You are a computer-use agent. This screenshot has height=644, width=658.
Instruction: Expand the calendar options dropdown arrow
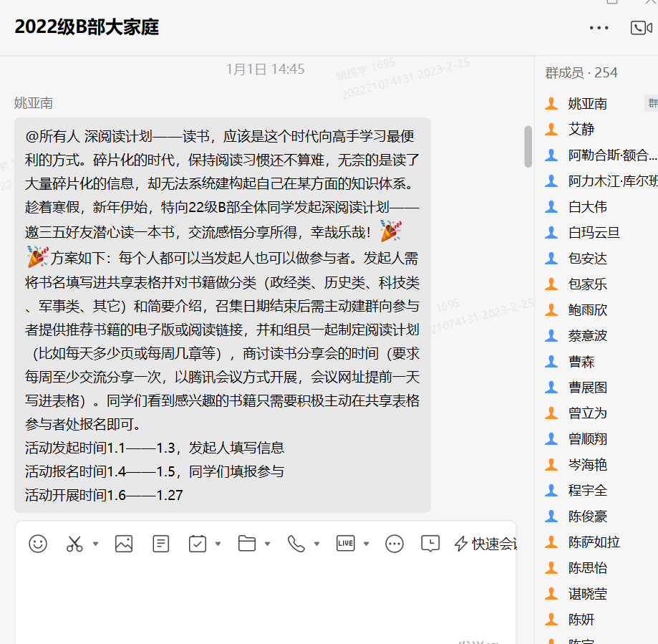(x=218, y=544)
